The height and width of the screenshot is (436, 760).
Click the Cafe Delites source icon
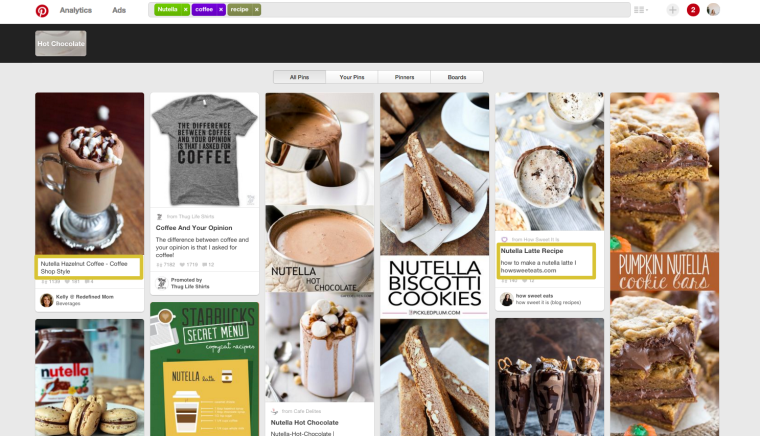click(x=275, y=411)
